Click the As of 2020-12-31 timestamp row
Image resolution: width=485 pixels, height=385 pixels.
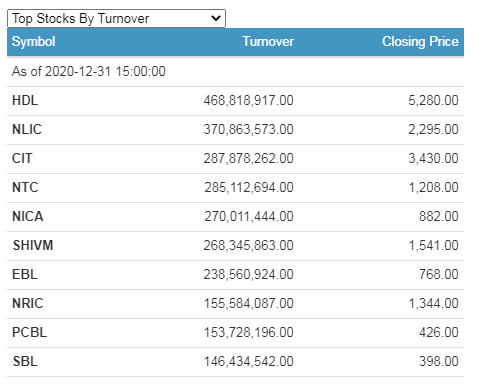(235, 71)
